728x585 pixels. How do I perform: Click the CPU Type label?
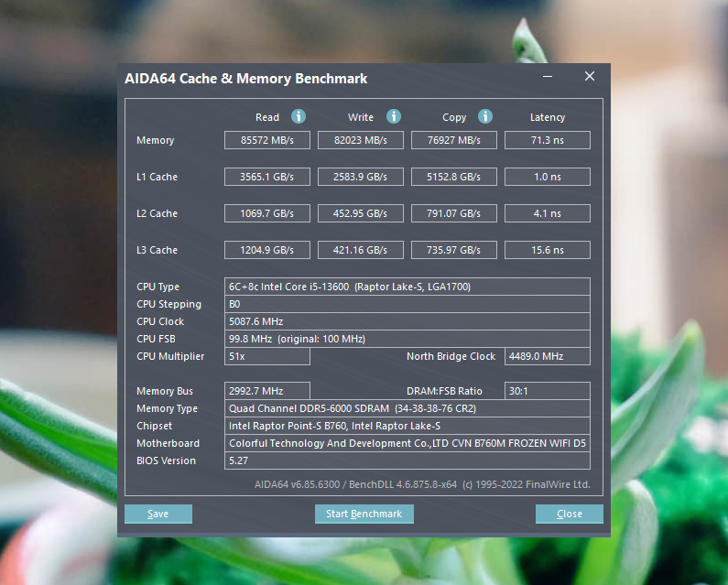158,287
